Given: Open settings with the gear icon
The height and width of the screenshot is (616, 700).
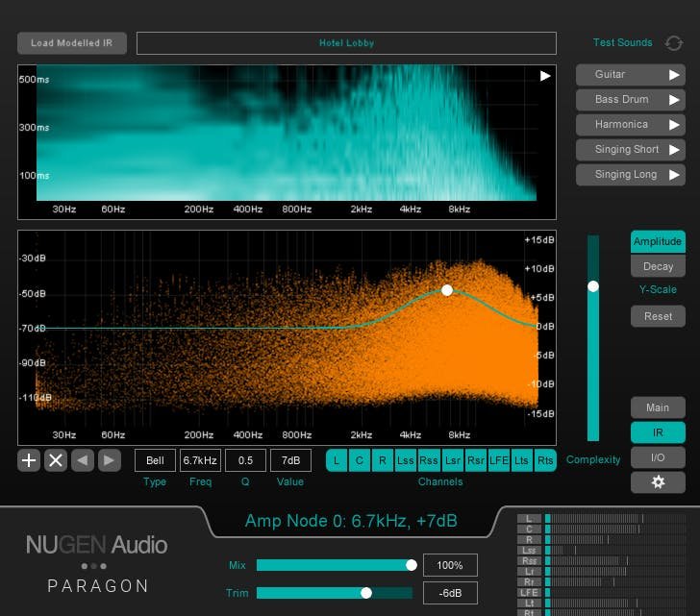Looking at the screenshot, I should (658, 481).
